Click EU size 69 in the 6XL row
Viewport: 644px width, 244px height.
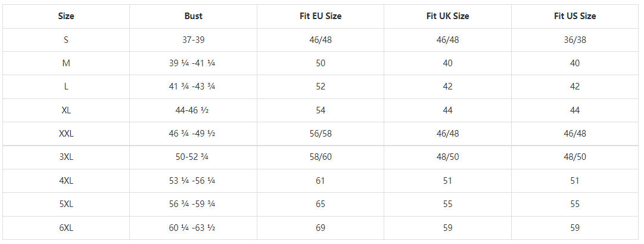[321, 228]
